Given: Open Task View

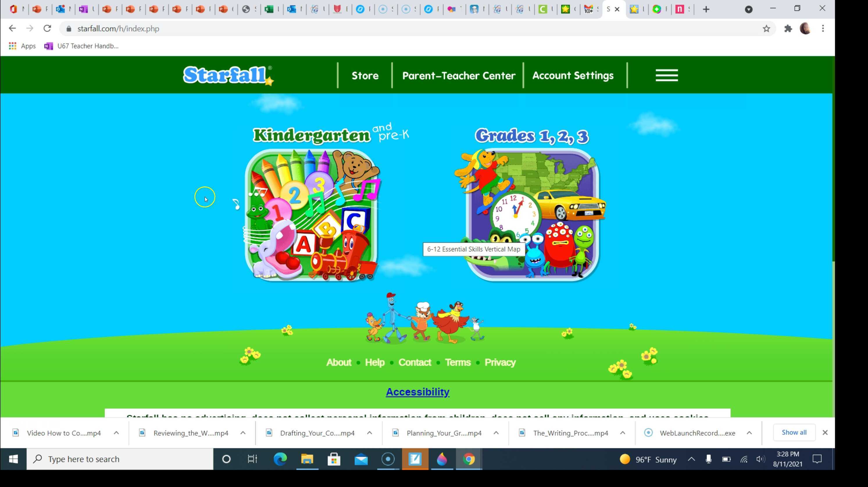Looking at the screenshot, I should pos(252,459).
